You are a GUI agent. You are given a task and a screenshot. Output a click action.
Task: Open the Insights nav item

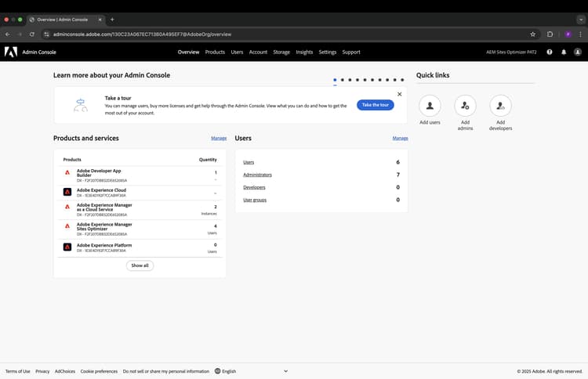click(x=304, y=52)
